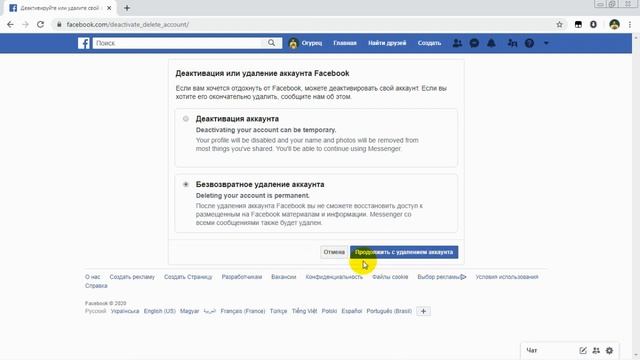Open chat settings gear
This screenshot has width=640, height=360.
(609, 350)
